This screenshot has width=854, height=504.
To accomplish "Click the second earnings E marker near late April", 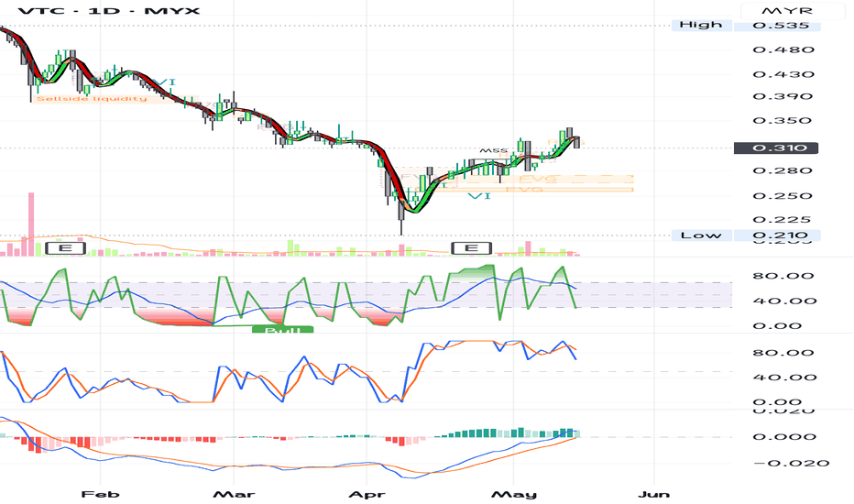I will pyautogui.click(x=471, y=248).
